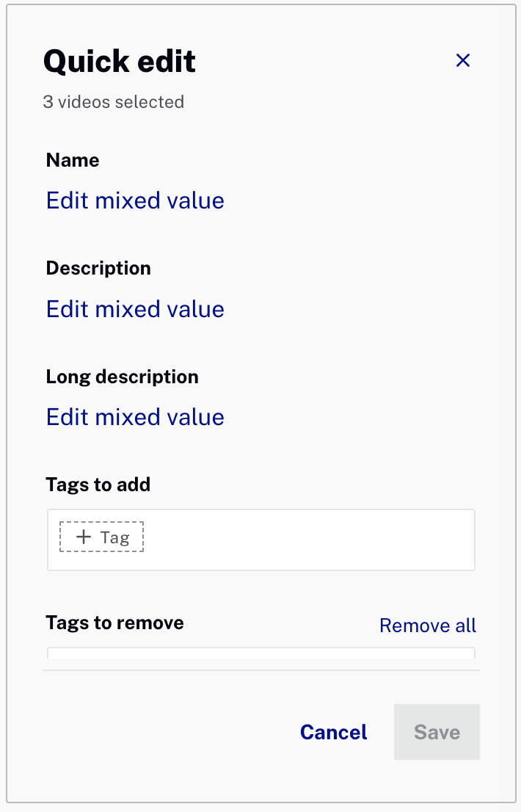Click the Quick edit heading

coord(120,62)
